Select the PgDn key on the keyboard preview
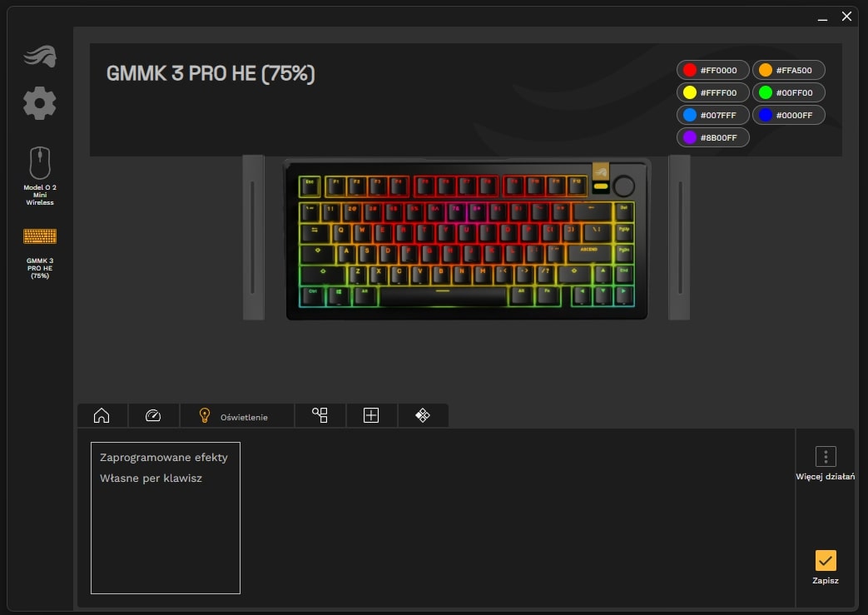This screenshot has height=615, width=868. (624, 254)
